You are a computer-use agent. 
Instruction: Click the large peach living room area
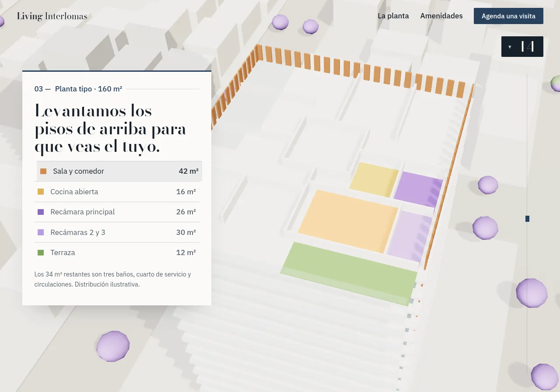[348, 221]
